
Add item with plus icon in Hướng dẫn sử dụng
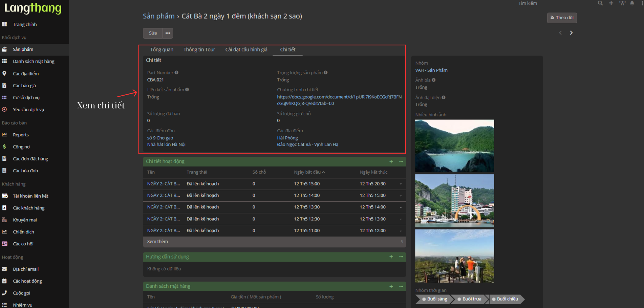[x=391, y=257]
